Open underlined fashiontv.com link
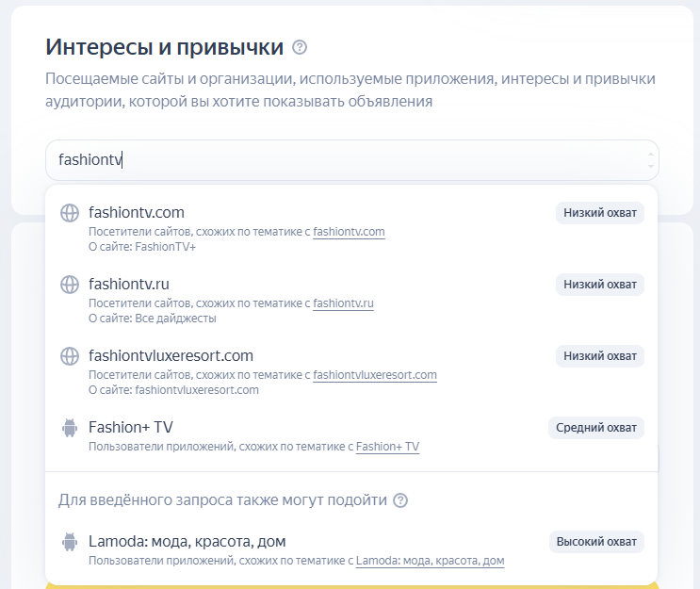This screenshot has width=700, height=589. (349, 232)
